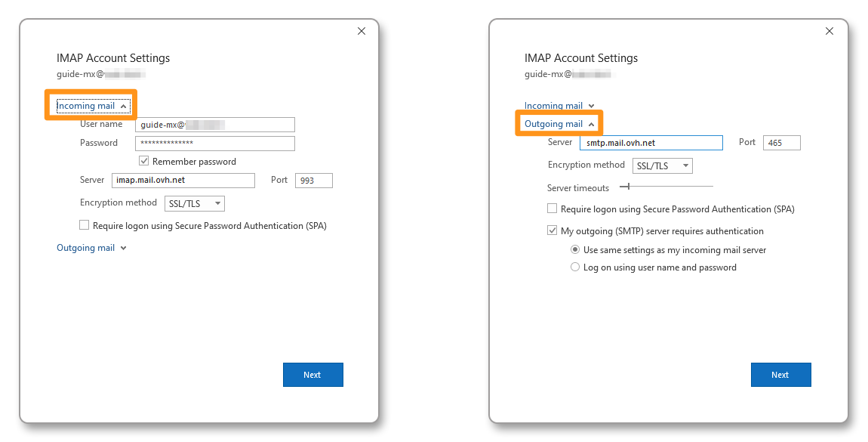The width and height of the screenshot is (868, 442).
Task: Click the smtp.mail.ovh.net server field
Action: pos(651,143)
